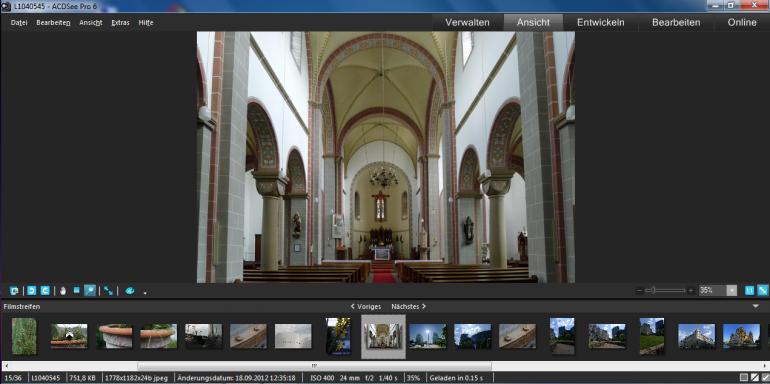Click the main church interior image
This screenshot has height=384, width=770.
pos(385,157)
